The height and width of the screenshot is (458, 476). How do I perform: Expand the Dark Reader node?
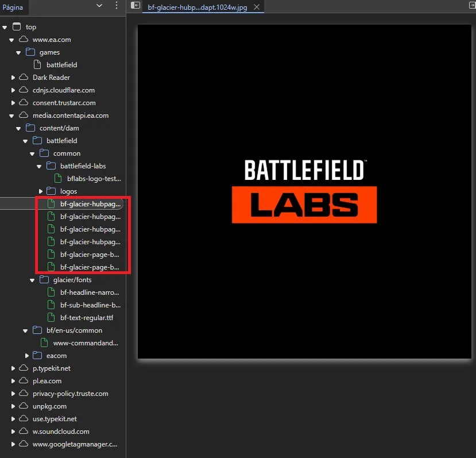point(13,78)
